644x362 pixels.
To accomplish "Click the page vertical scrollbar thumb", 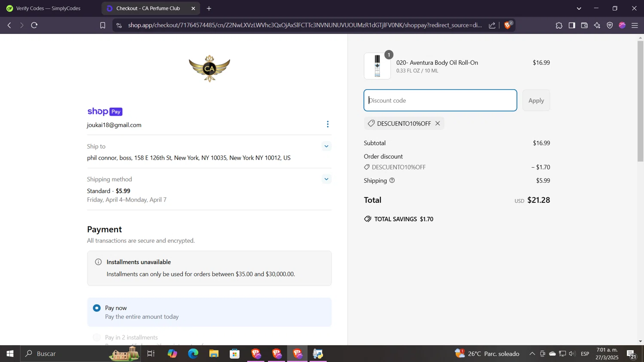I will click(640, 101).
